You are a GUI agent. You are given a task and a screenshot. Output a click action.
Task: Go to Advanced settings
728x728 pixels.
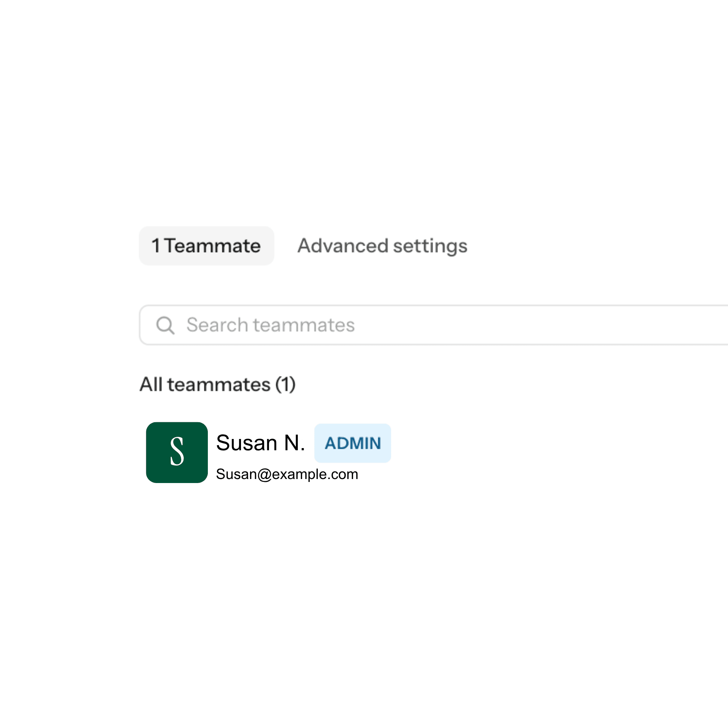382,246
